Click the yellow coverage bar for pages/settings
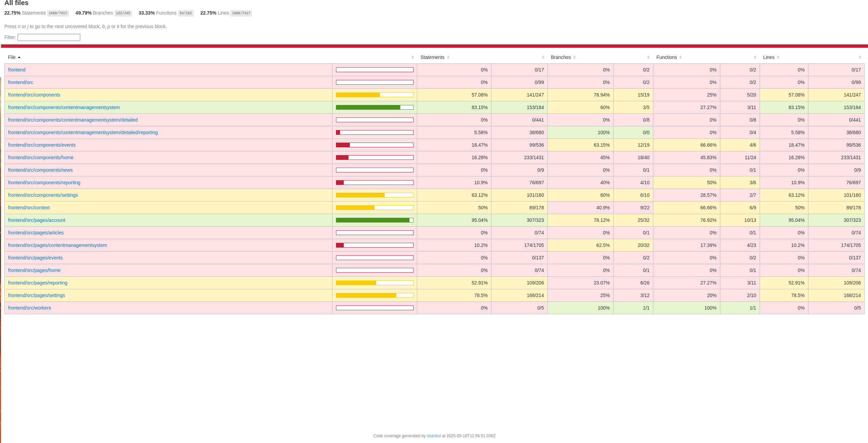Screen dimensions: 868x443 pyautogui.click(x=366, y=295)
